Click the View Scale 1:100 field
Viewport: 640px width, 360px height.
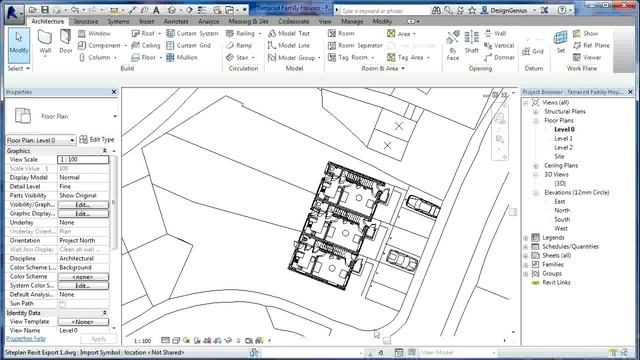point(83,160)
